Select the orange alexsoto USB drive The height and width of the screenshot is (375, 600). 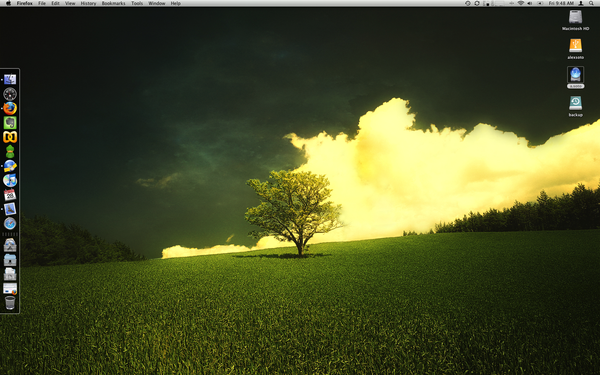[575, 46]
